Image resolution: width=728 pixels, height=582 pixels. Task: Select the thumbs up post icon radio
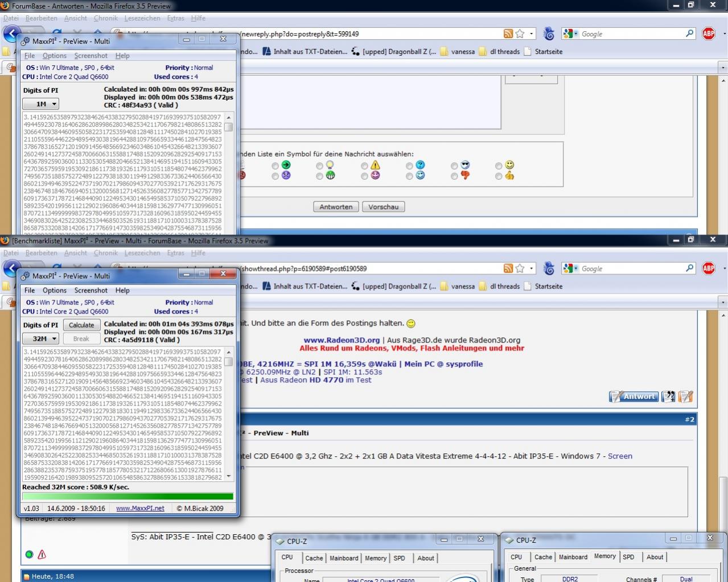499,176
